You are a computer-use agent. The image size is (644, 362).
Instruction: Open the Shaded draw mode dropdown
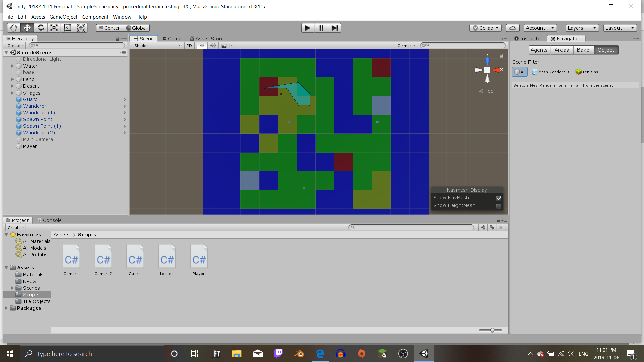[156, 45]
